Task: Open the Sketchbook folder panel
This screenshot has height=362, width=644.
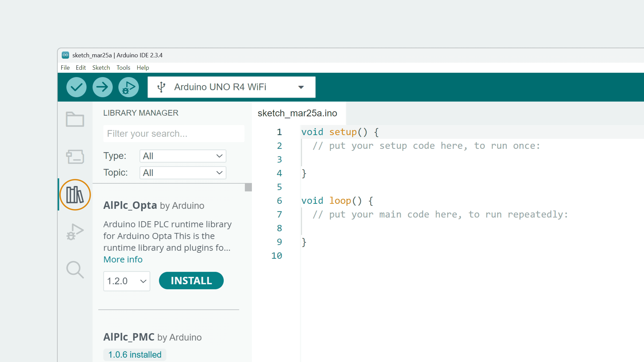Action: point(75,119)
